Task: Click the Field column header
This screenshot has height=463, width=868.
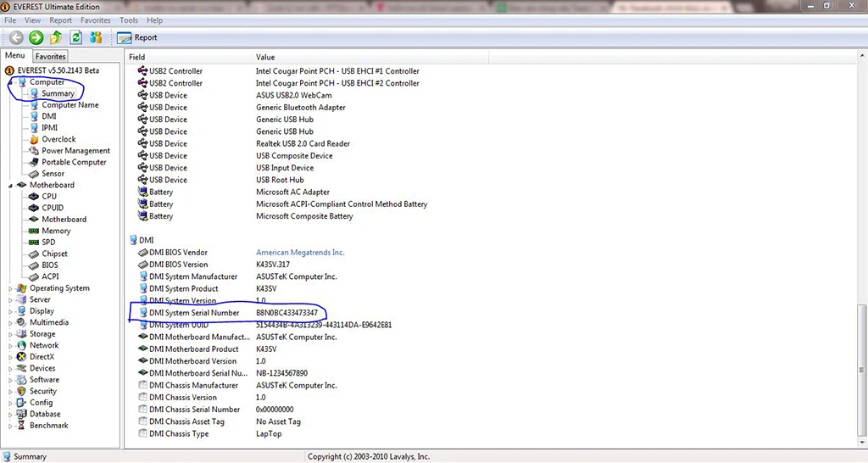Action: [x=188, y=57]
